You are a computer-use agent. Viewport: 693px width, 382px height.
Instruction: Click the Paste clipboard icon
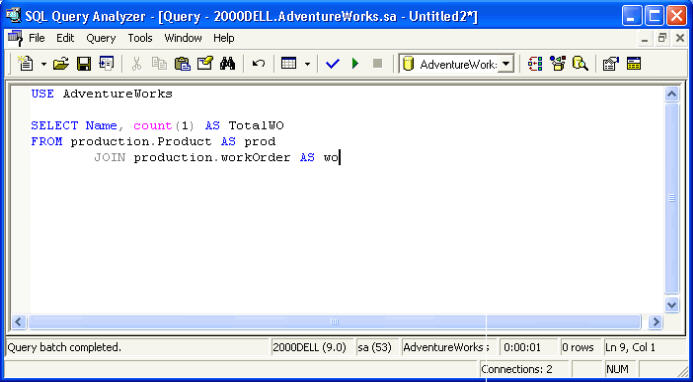point(182,64)
